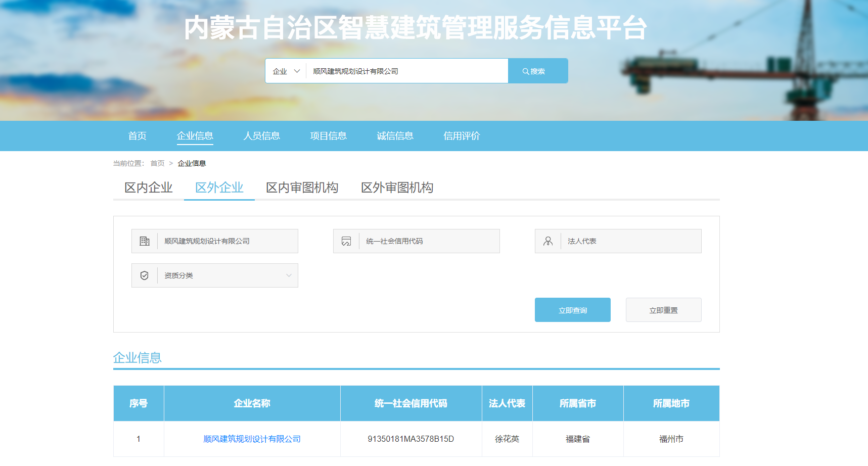Open 顺风建筑规划设计有限公司 link in results table
Viewport: 868px width, 466px height.
[252, 439]
